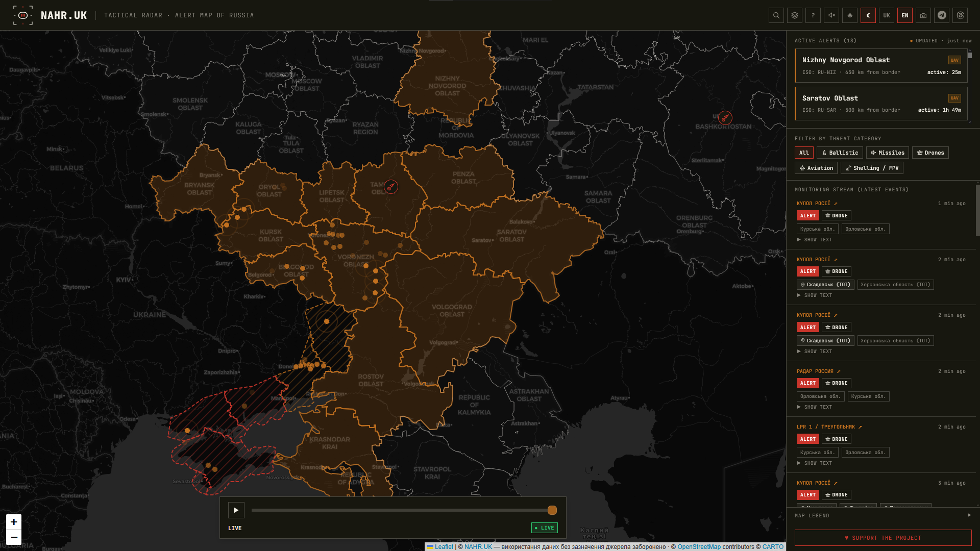Click the monitoring stream scrollbar

tap(978, 209)
